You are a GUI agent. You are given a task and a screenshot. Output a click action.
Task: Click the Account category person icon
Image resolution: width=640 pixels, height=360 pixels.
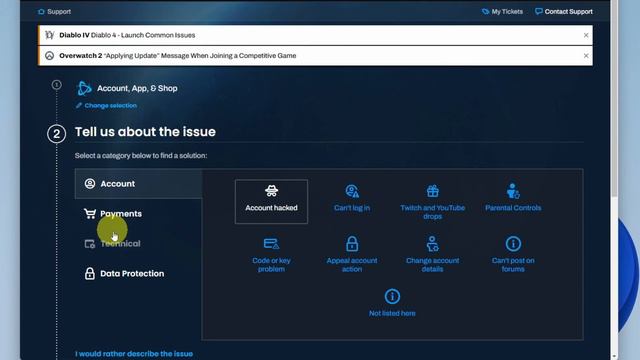(90, 184)
